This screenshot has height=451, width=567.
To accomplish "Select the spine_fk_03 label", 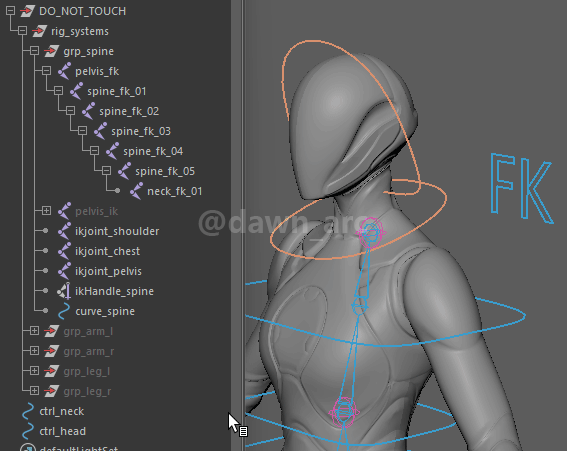I will (141, 131).
